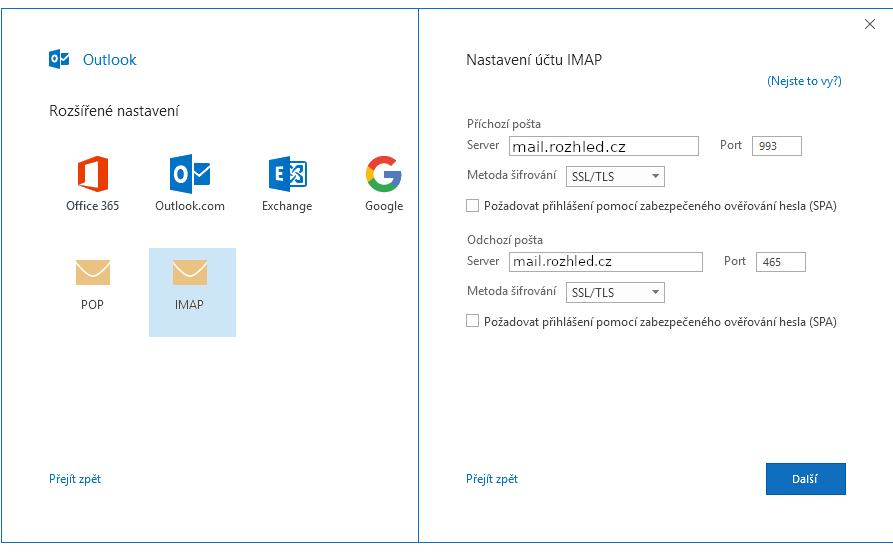Image resolution: width=893 pixels, height=552 pixels.
Task: Open incoming mail encryption method dropdown
Action: tap(615, 177)
